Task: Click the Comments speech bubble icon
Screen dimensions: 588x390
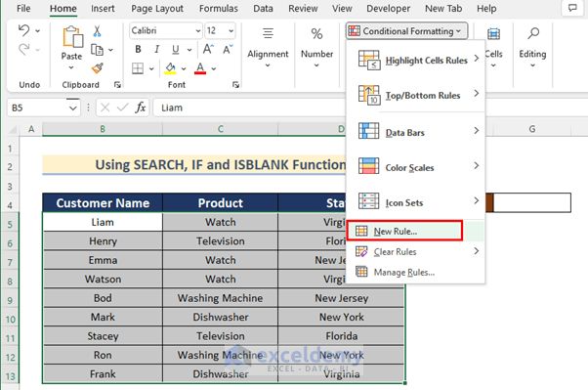Action: tap(572, 8)
